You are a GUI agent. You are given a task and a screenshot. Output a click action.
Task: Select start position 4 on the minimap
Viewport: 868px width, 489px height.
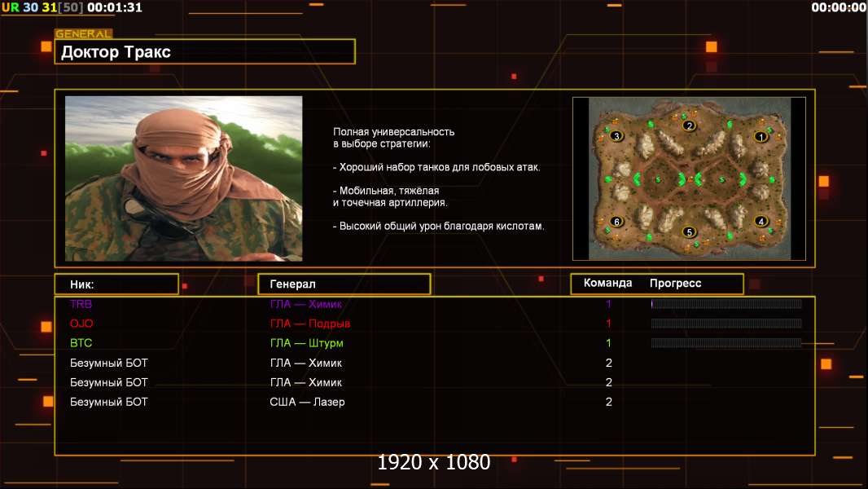tap(761, 222)
